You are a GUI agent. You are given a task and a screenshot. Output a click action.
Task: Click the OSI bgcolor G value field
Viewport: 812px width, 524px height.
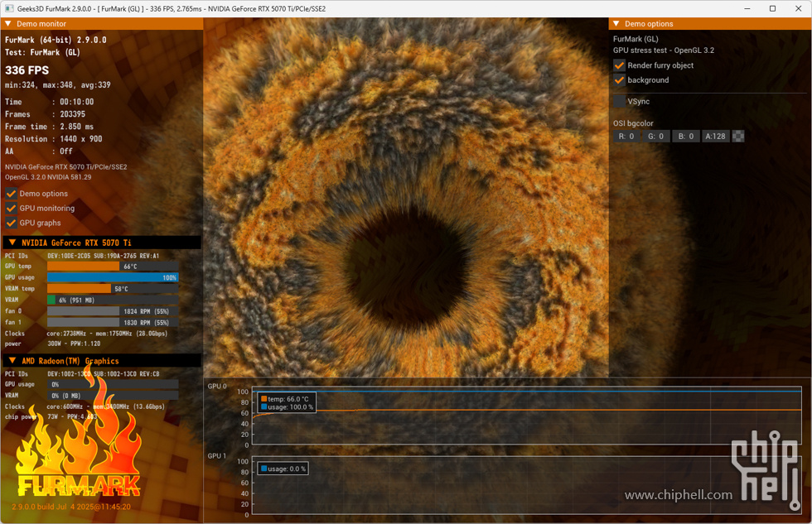pyautogui.click(x=656, y=137)
